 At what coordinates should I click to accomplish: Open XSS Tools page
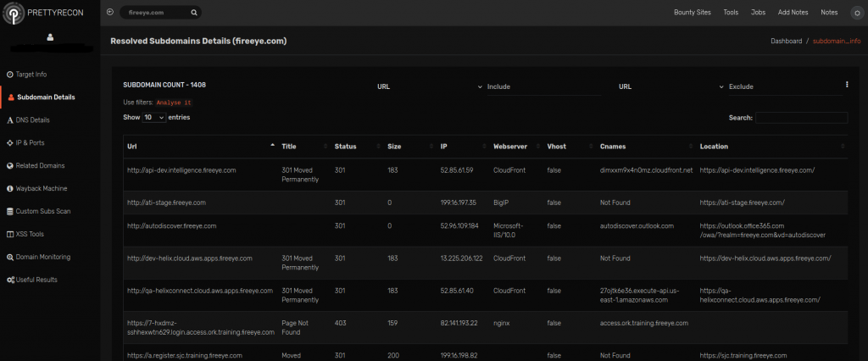tap(30, 234)
